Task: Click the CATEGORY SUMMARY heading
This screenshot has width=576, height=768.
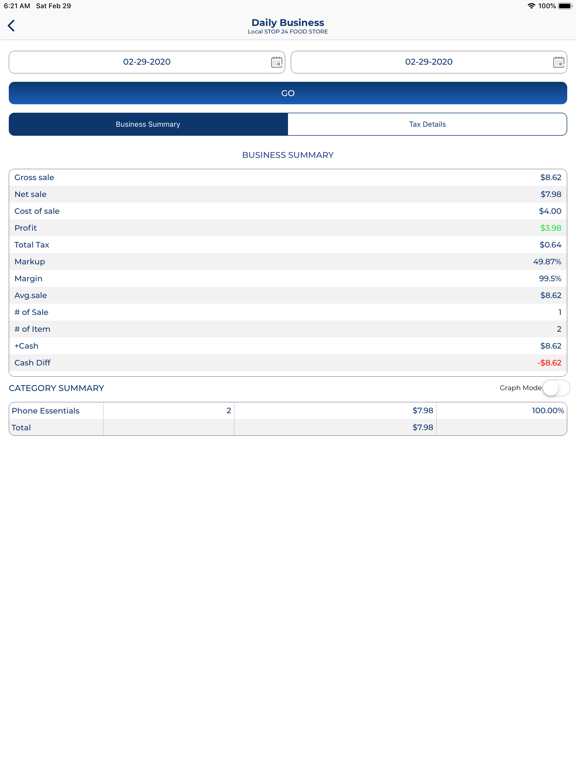Action: 56,388
